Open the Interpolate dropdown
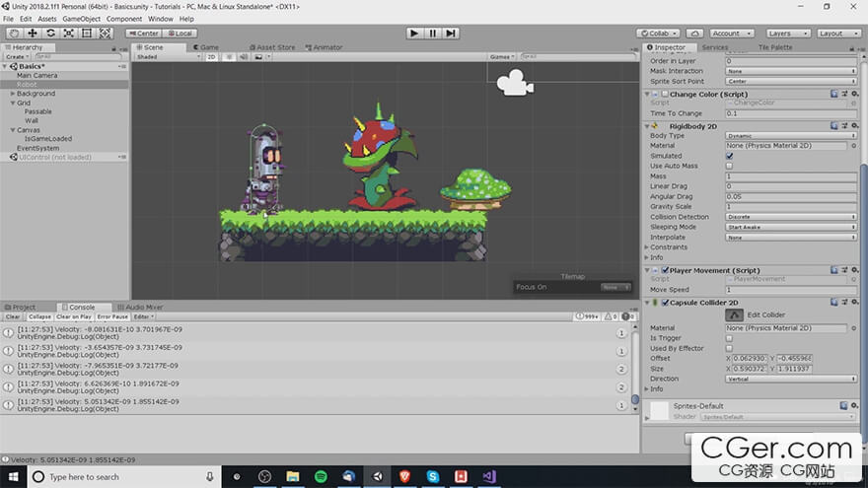868x488 pixels. [x=791, y=238]
